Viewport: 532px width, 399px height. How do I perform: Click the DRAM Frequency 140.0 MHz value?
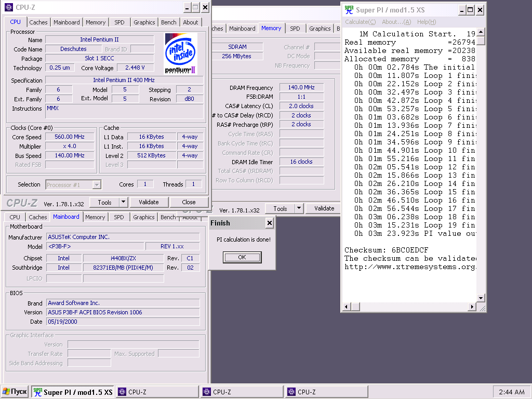[301, 87]
